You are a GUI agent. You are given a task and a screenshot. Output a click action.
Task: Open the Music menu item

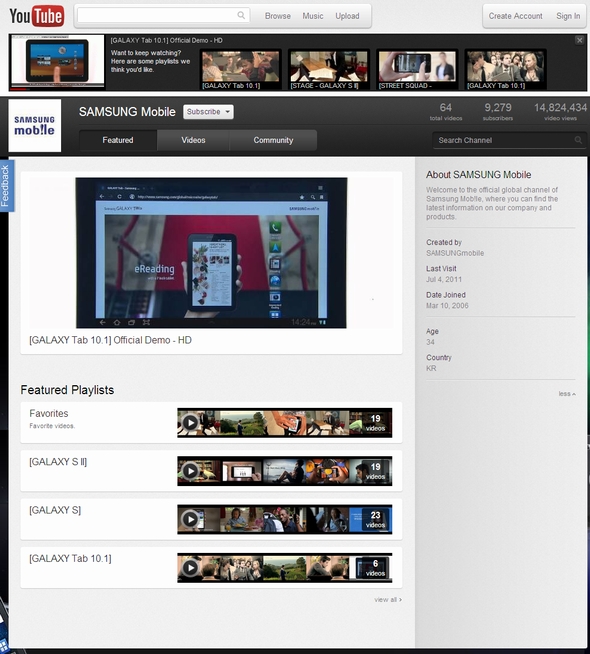click(x=313, y=16)
